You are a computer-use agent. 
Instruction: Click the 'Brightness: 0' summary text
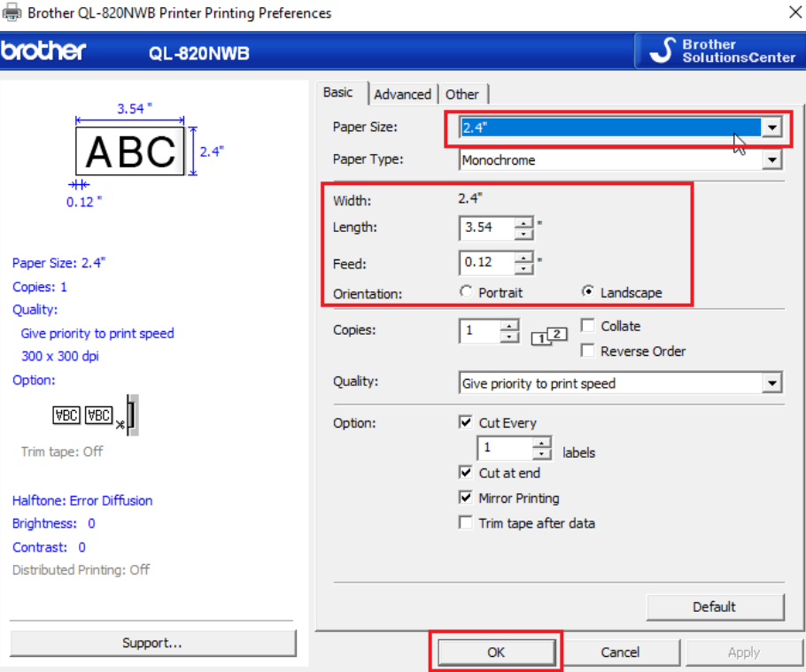(x=53, y=523)
